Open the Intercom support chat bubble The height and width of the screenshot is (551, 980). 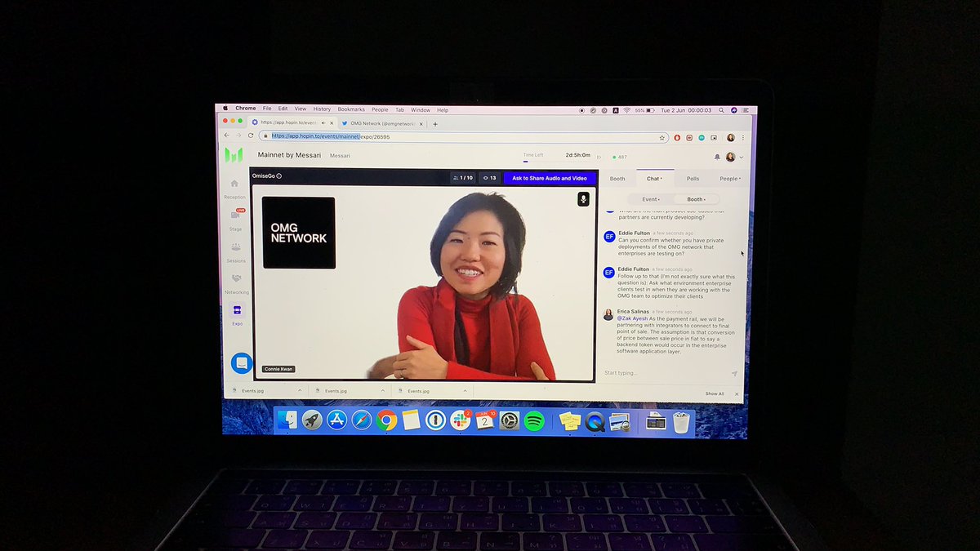241,364
